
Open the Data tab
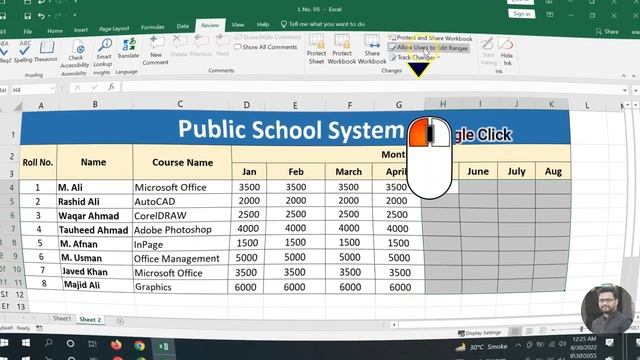coord(183,26)
